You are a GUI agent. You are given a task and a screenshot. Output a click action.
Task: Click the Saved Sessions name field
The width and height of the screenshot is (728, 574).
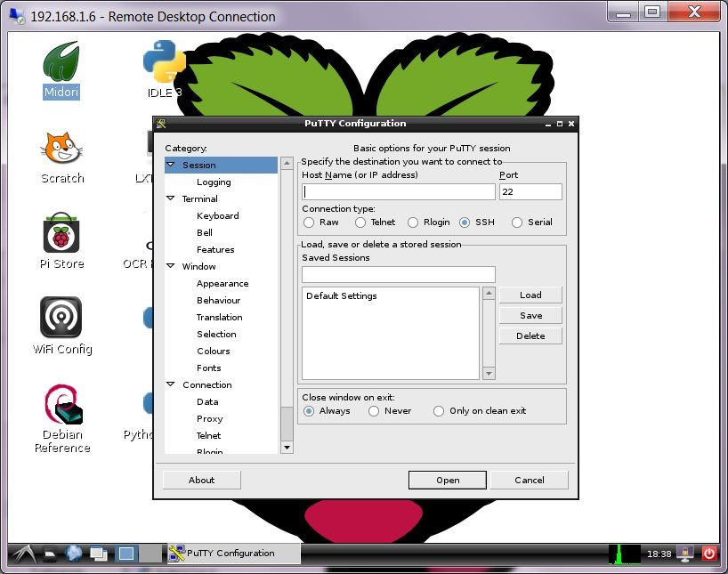(x=399, y=274)
